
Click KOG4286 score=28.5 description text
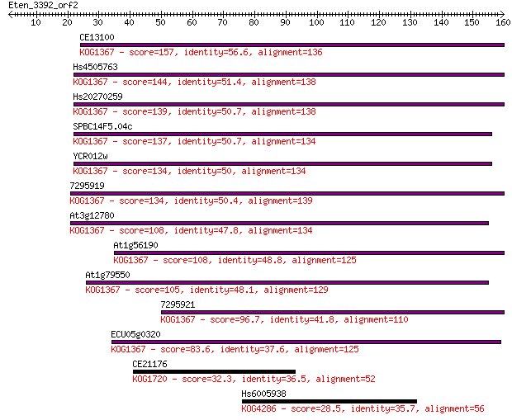point(363,408)
